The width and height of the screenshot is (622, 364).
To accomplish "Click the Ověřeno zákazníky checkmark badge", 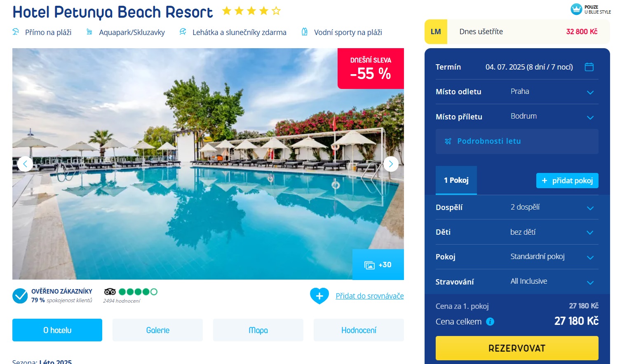I will [x=20, y=296].
